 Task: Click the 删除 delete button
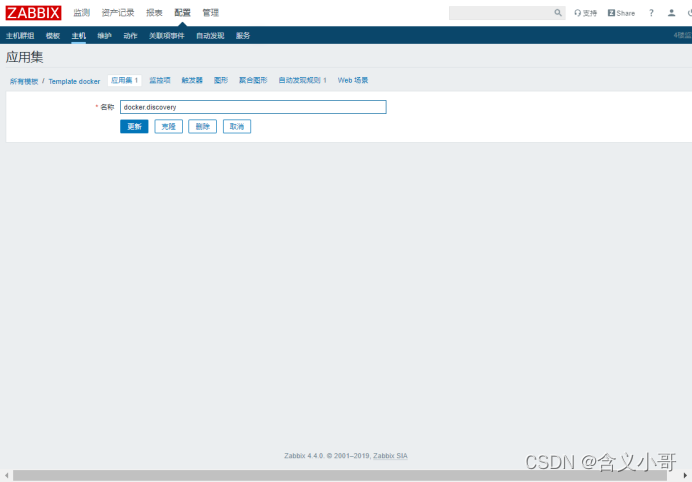[x=203, y=127]
